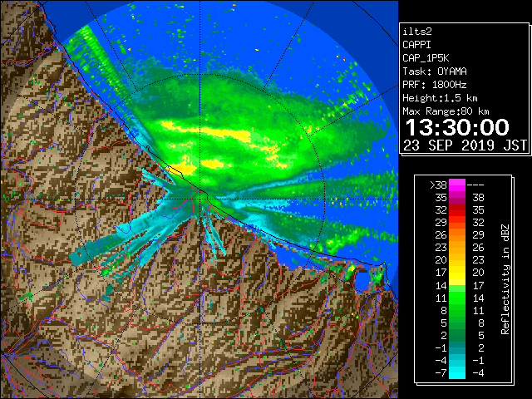Pick the red band in reflectivity legend

(457, 210)
